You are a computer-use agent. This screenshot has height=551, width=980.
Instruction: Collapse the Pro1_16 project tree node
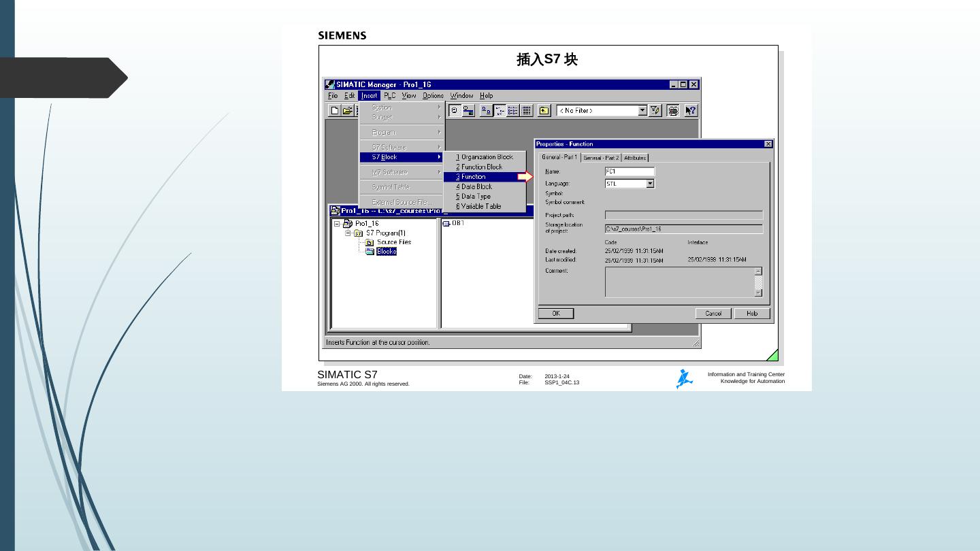pos(337,223)
